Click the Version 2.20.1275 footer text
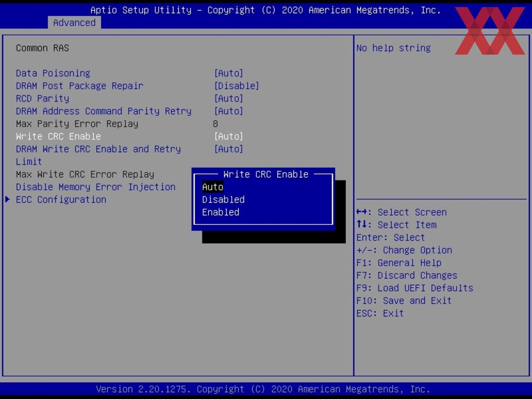 coord(263,389)
